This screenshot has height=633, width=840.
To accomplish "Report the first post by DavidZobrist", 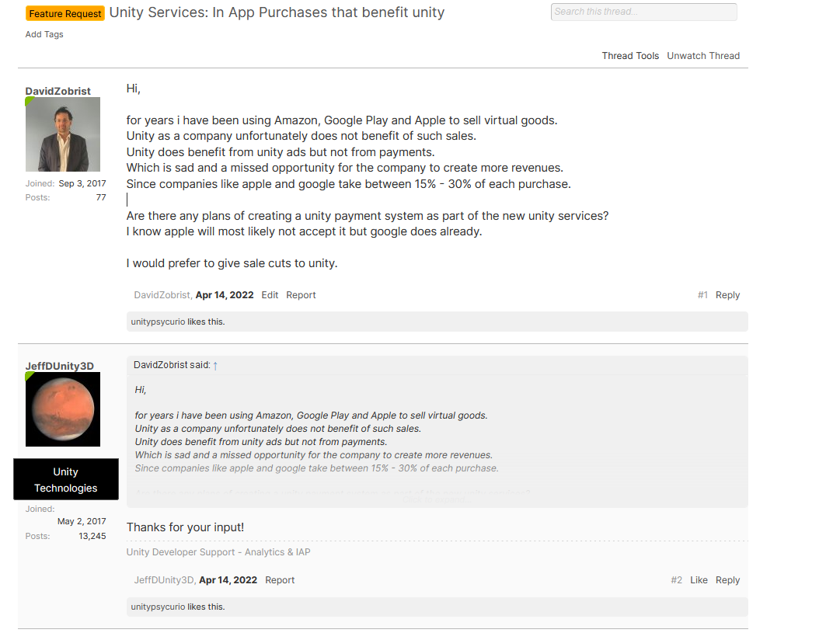I will pyautogui.click(x=301, y=295).
